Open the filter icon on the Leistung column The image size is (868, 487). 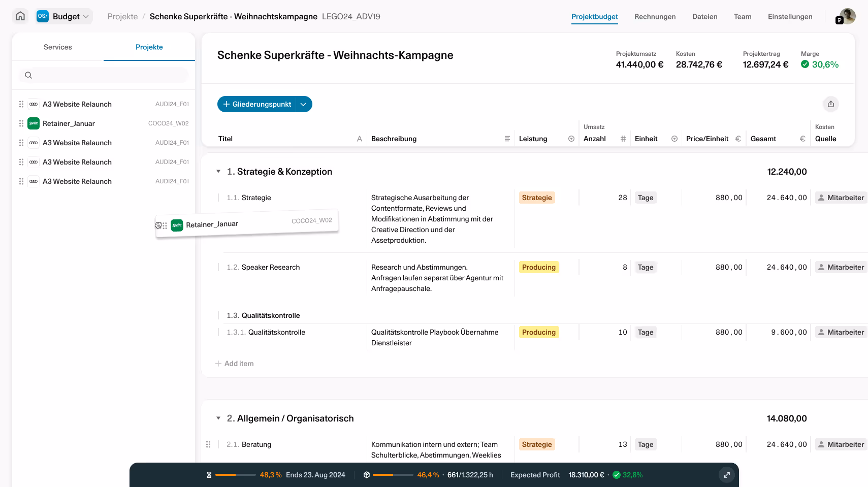point(570,138)
